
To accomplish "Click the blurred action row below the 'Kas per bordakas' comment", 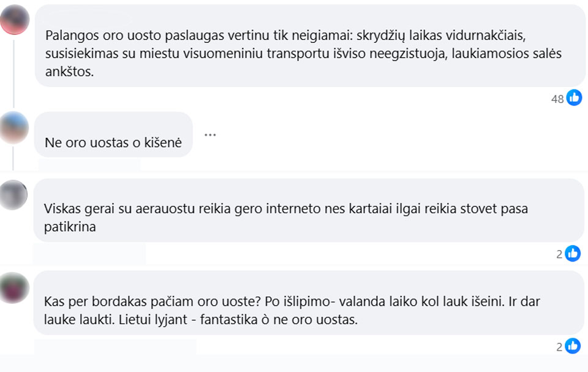I will pyautogui.click(x=115, y=347).
